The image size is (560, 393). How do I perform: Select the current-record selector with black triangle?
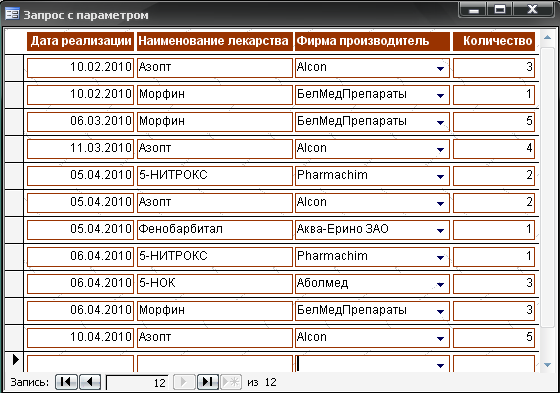click(14, 361)
